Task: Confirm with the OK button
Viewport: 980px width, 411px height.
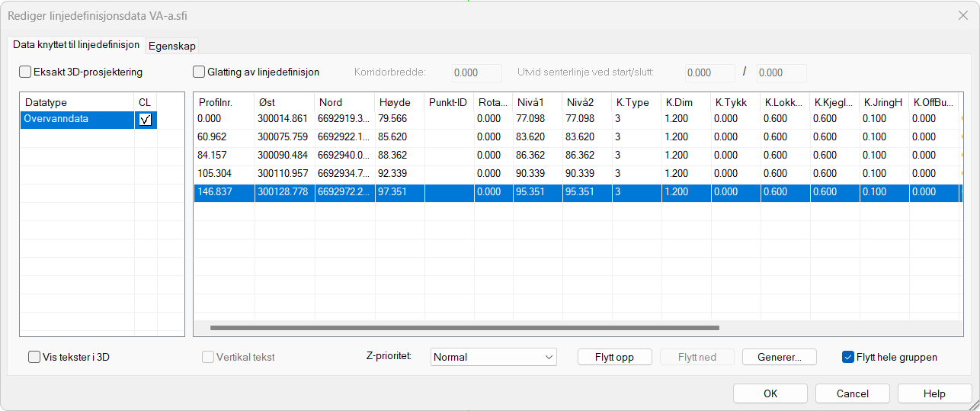Action: (x=770, y=393)
